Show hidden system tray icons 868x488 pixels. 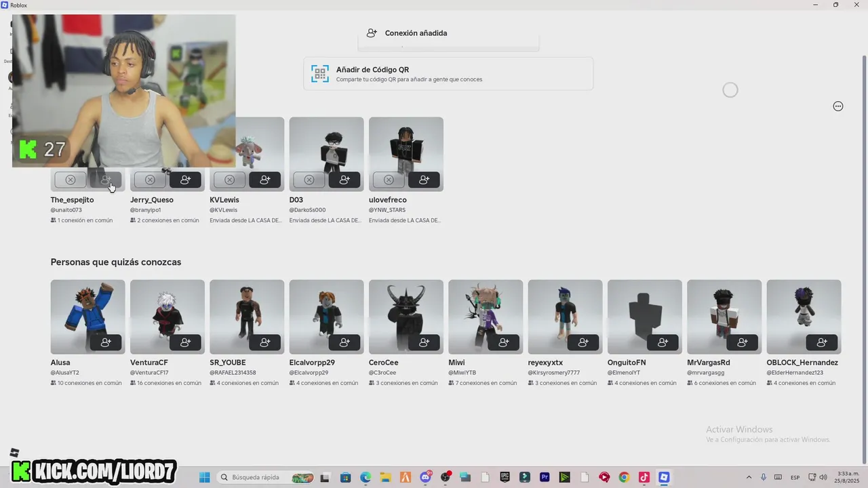click(749, 477)
